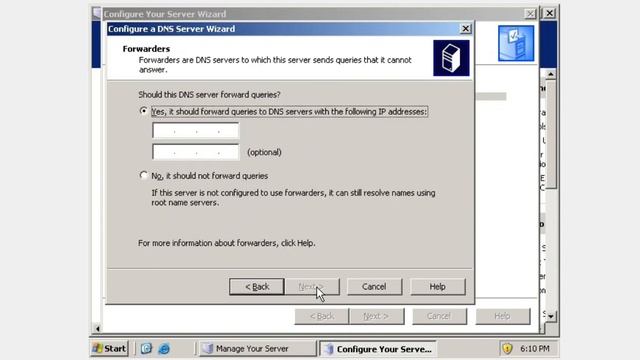Click Next in the DNS Server Wizard
The height and width of the screenshot is (360, 640).
[x=312, y=287]
